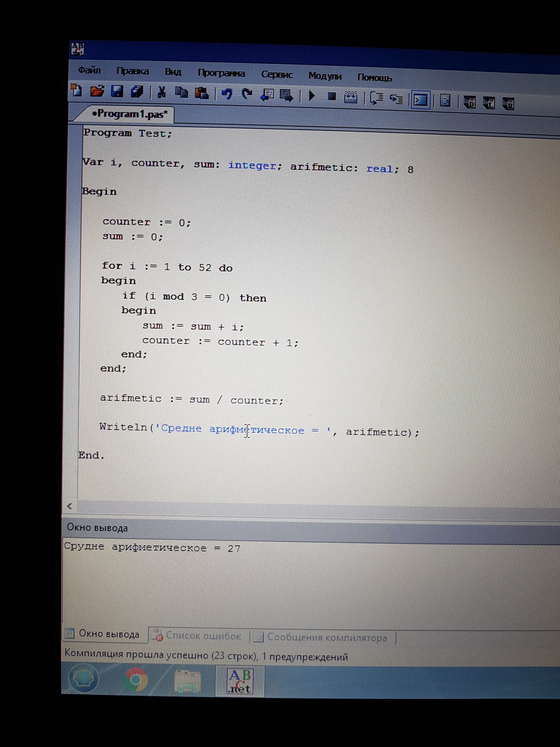
Task: Open the Файл menu
Action: 89,70
